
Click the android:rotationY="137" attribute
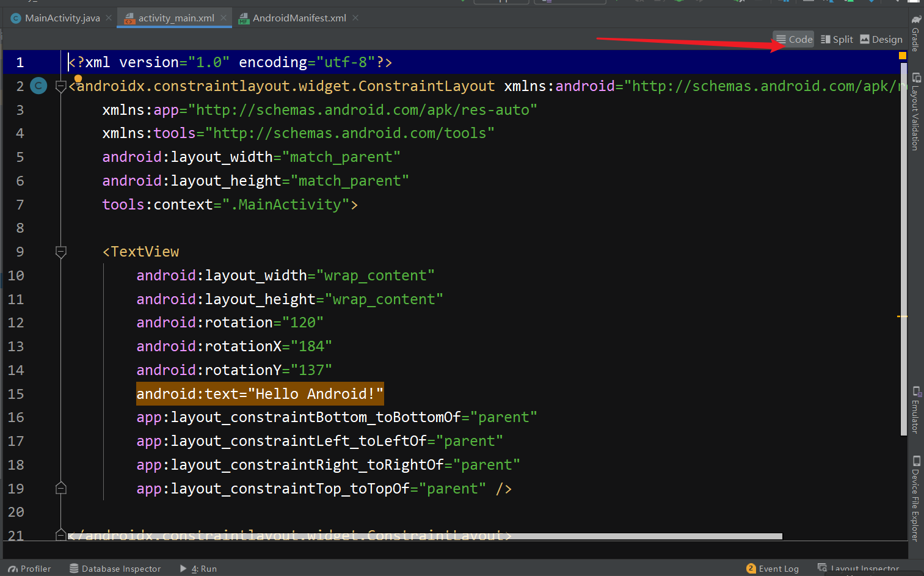pos(234,370)
